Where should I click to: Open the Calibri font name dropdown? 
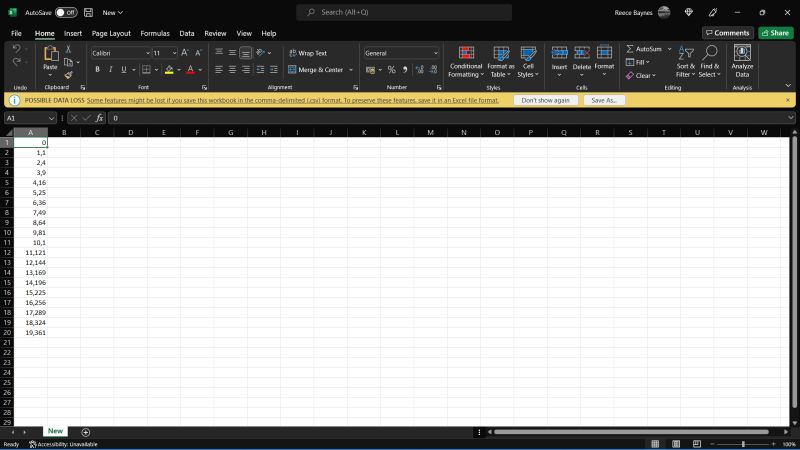148,53
